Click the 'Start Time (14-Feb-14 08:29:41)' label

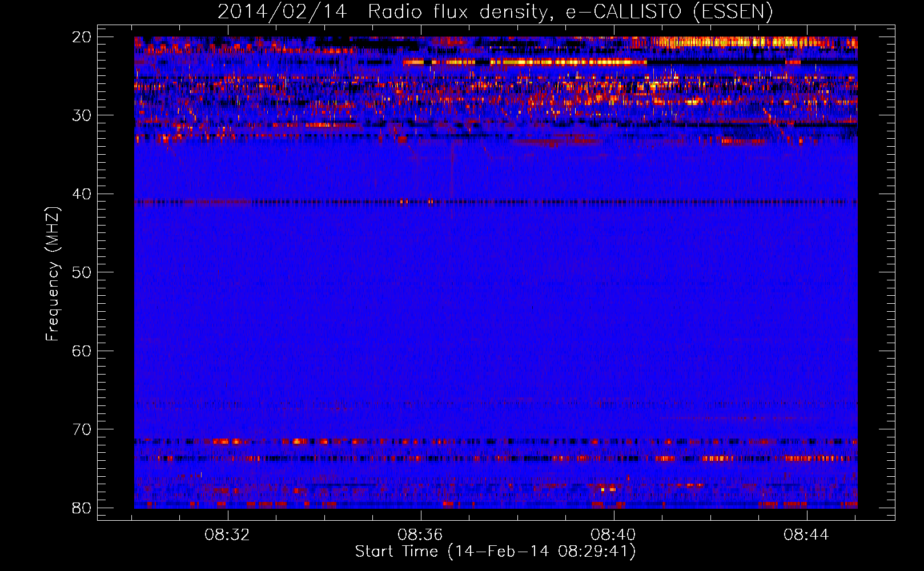coord(495,552)
